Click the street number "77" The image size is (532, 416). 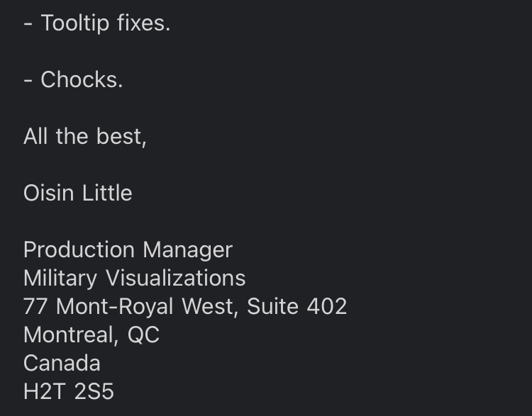35,306
